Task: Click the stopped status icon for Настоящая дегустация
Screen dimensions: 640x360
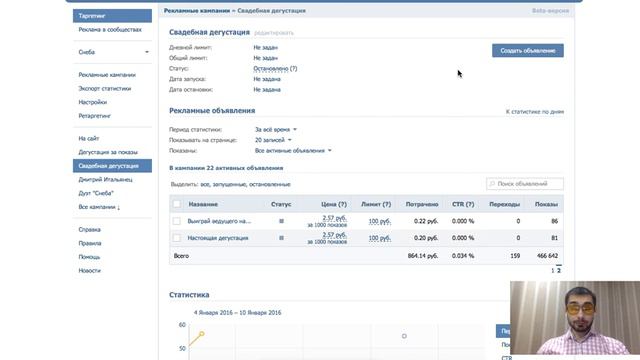Action: tap(281, 238)
